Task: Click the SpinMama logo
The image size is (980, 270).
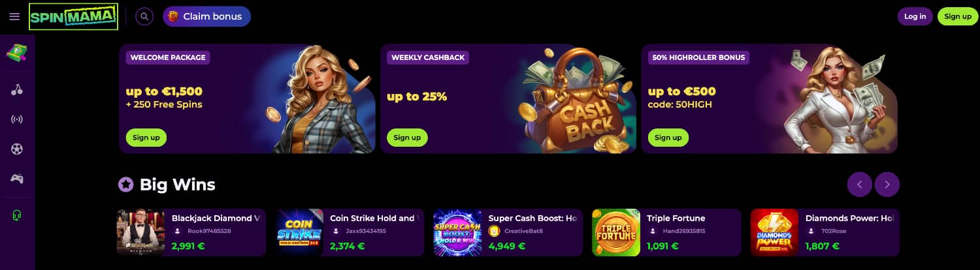Action: 74,16
